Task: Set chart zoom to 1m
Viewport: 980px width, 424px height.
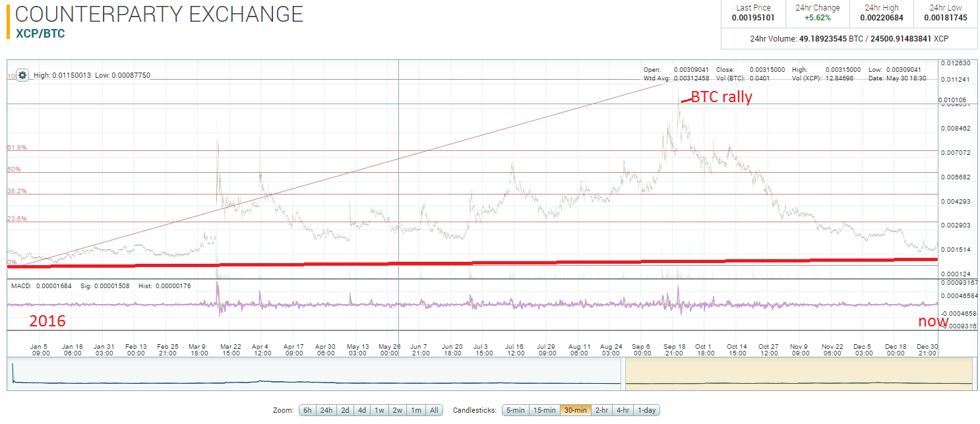Action: [416, 410]
